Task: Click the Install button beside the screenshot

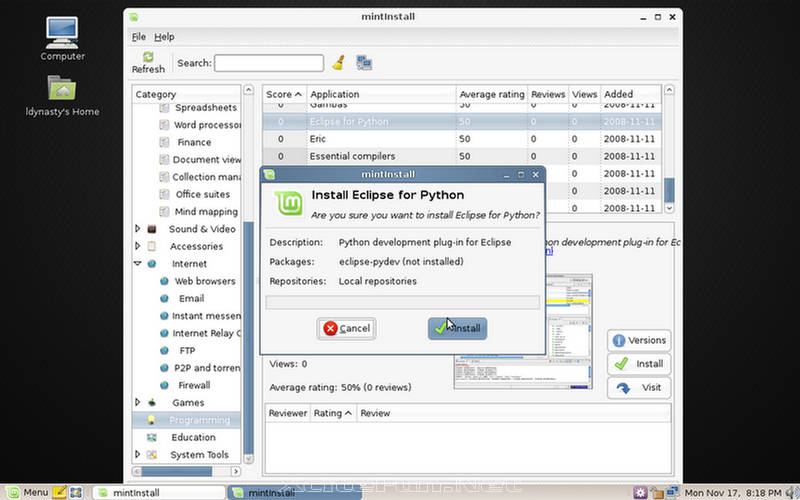Action: pos(639,364)
